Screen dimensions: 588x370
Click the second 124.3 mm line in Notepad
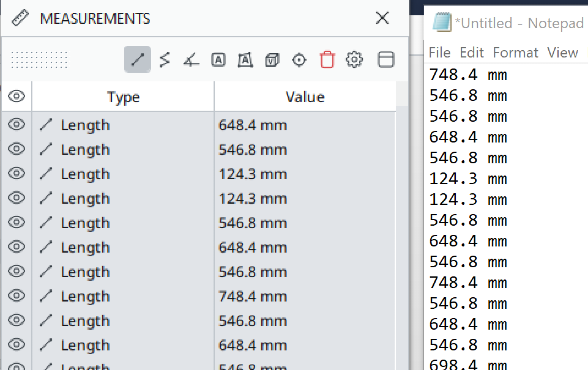point(468,199)
